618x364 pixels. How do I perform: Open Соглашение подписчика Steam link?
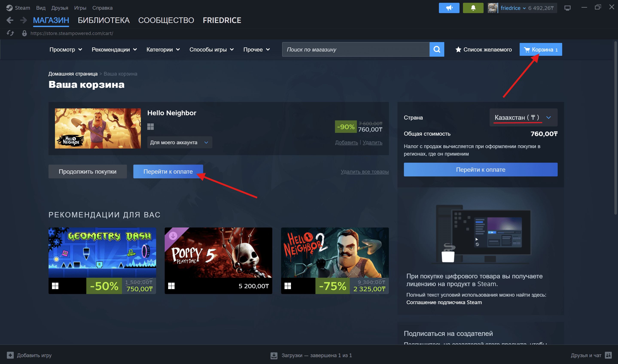click(x=444, y=302)
